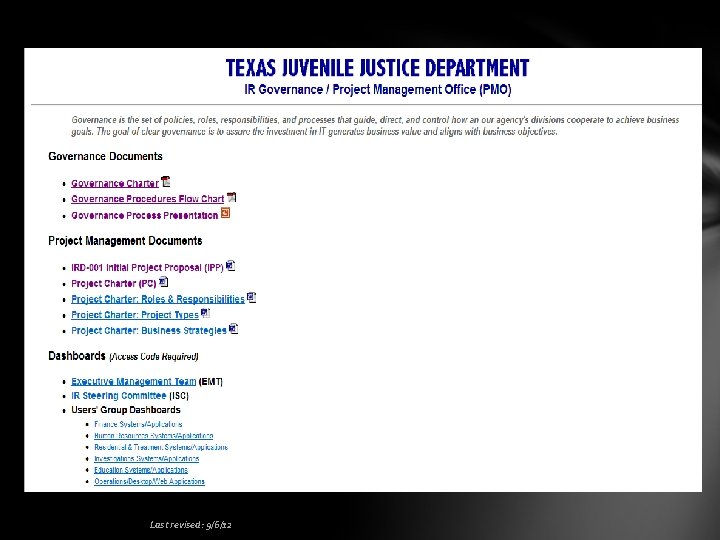Click Word icon beside Project Types

tap(205, 313)
